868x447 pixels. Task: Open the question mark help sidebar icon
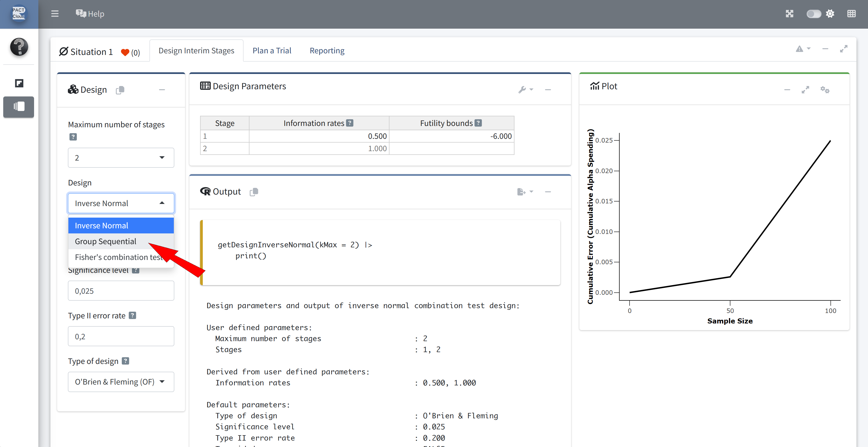[x=19, y=46]
